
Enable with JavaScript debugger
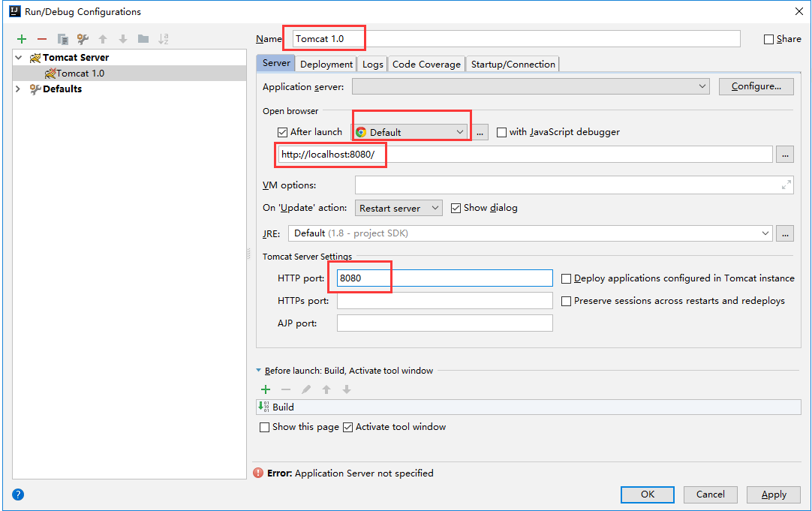(501, 132)
